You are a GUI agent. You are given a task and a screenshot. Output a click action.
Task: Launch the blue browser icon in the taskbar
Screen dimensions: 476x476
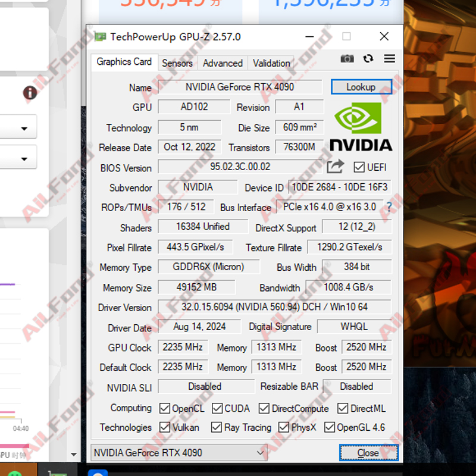97,472
